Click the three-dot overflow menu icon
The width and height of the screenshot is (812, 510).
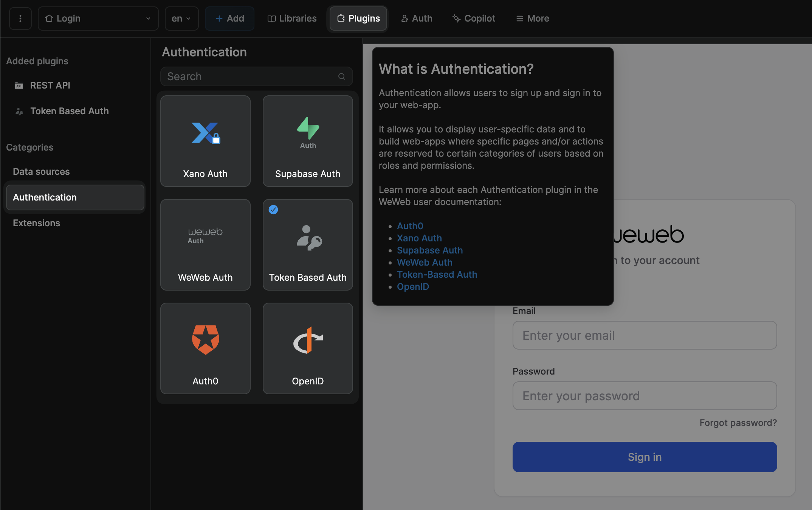tap(20, 18)
